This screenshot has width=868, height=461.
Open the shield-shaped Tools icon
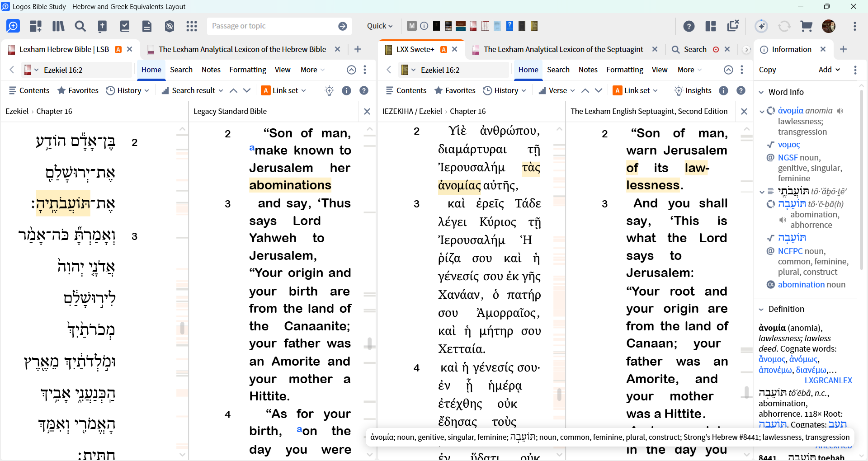pyautogui.click(x=170, y=26)
